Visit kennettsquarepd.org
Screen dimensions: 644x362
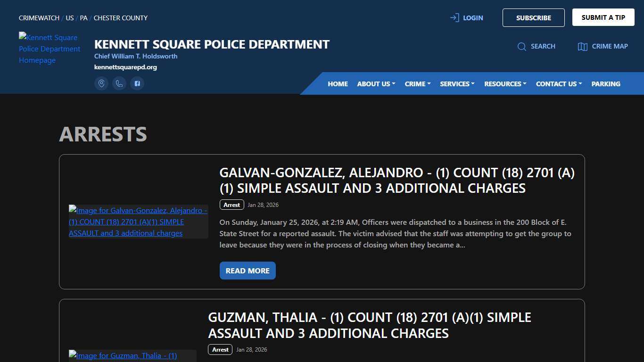(125, 67)
